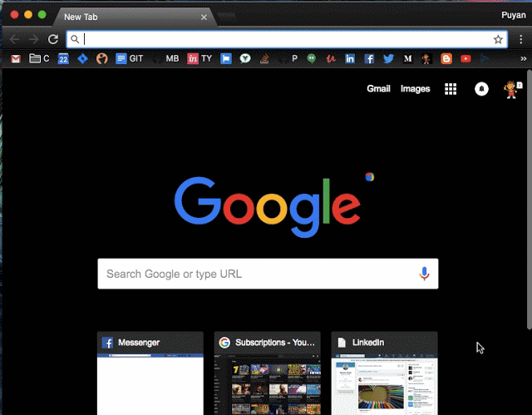The height and width of the screenshot is (415, 532).
Task: Focus the address bar
Action: [x=287, y=39]
